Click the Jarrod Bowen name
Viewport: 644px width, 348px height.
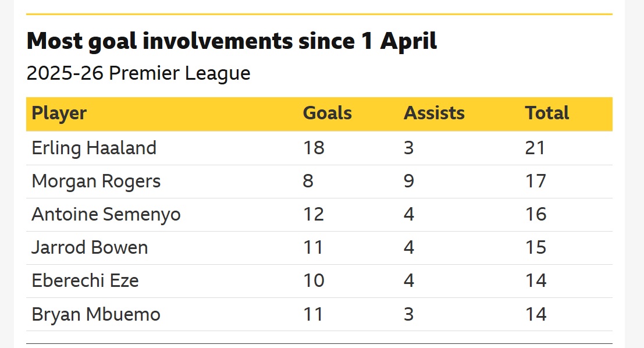tap(90, 248)
